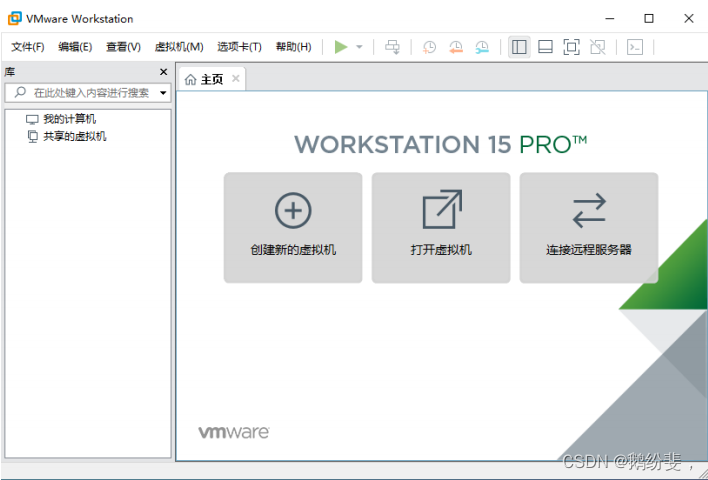708x480 pixels.
Task: Open the 帮助(H) menu
Action: tap(293, 47)
